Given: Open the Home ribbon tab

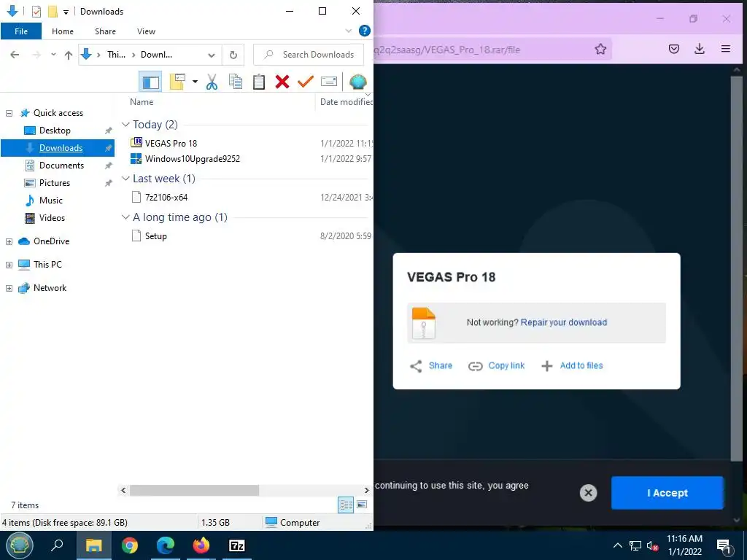Looking at the screenshot, I should click(x=63, y=31).
